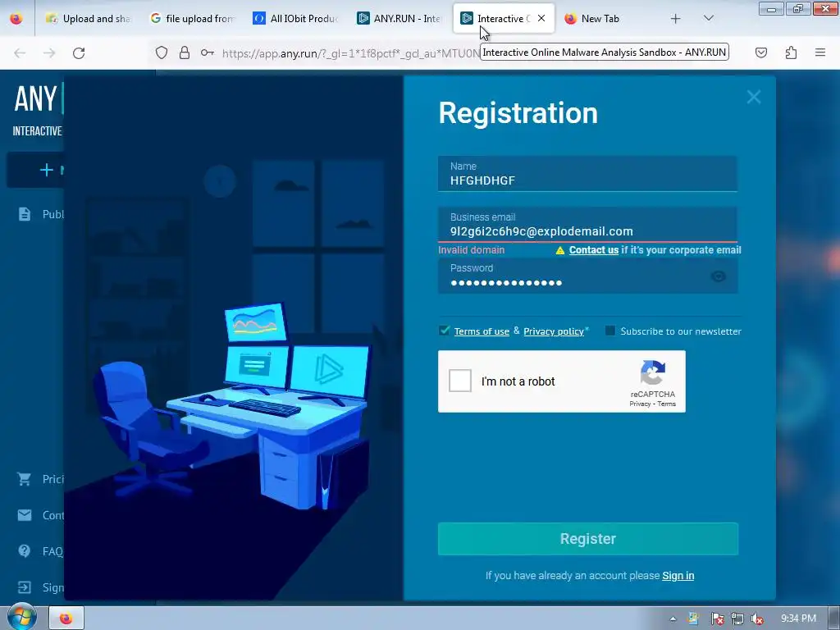This screenshot has width=840, height=630.
Task: Switch to the file upload Google tab
Action: point(192,19)
